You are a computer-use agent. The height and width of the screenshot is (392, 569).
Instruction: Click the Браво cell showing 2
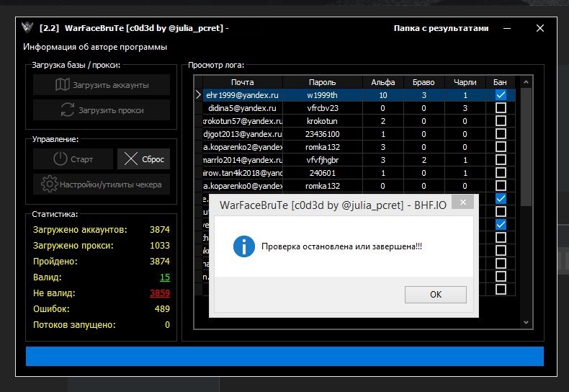coord(424,160)
